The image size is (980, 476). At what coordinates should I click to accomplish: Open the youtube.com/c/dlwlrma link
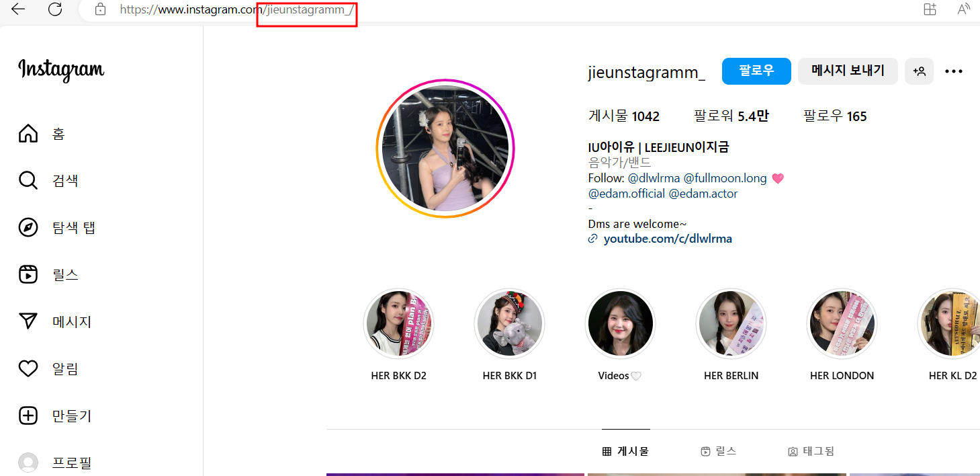668,238
